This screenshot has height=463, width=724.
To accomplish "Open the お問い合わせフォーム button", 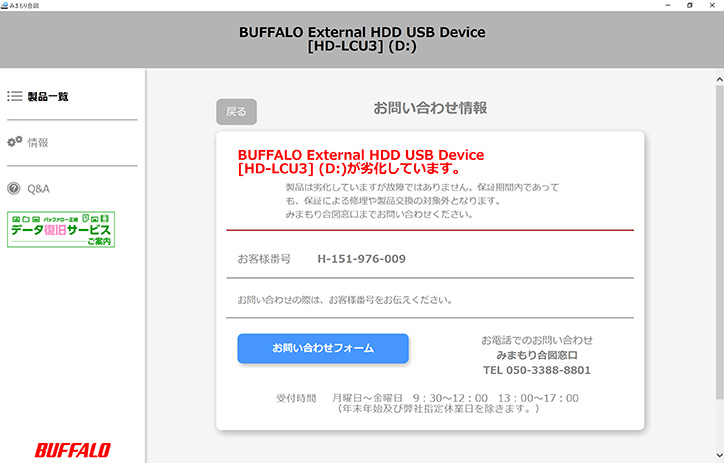I will [x=323, y=348].
